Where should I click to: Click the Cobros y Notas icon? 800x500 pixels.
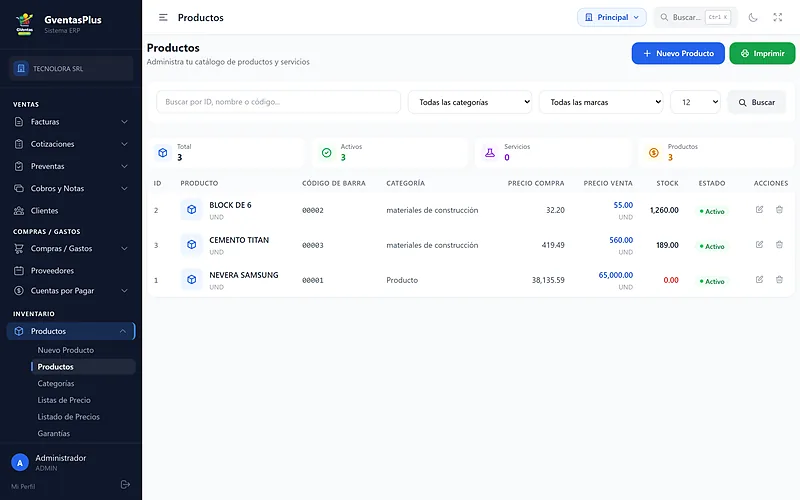(19, 188)
